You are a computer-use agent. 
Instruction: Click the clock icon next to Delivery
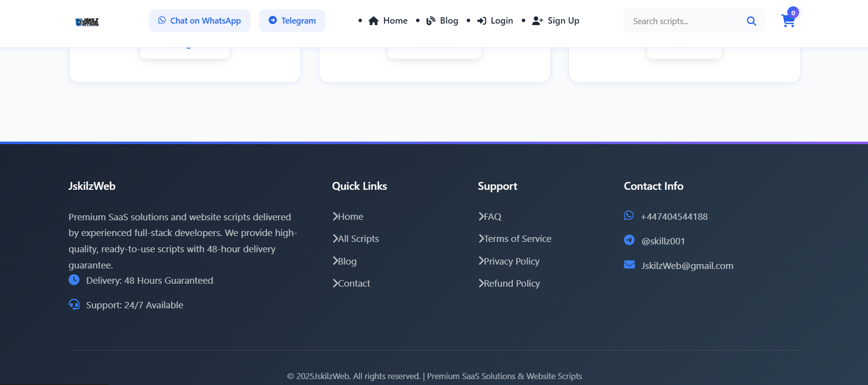tap(74, 280)
